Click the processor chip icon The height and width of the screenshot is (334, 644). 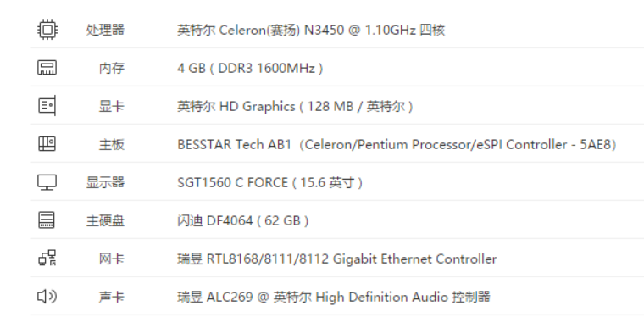pos(47,30)
